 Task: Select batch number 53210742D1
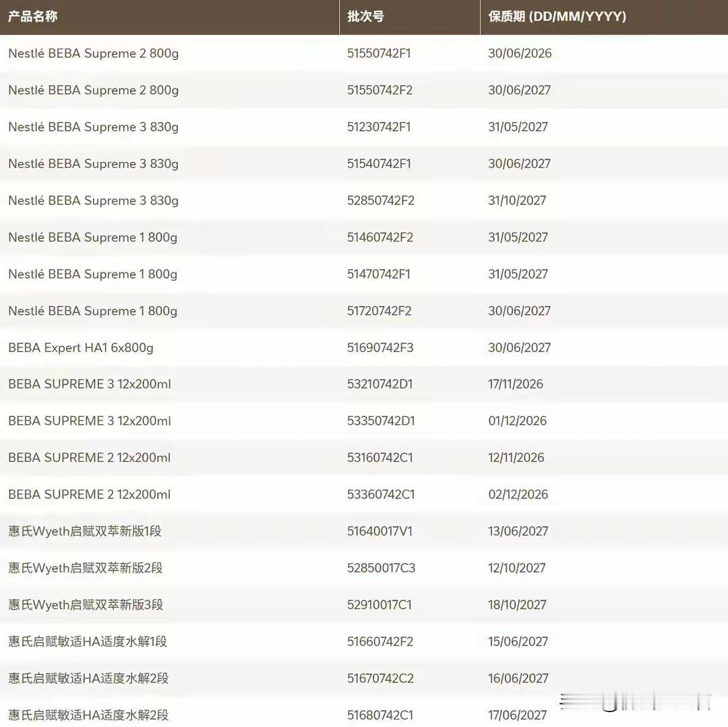380,384
